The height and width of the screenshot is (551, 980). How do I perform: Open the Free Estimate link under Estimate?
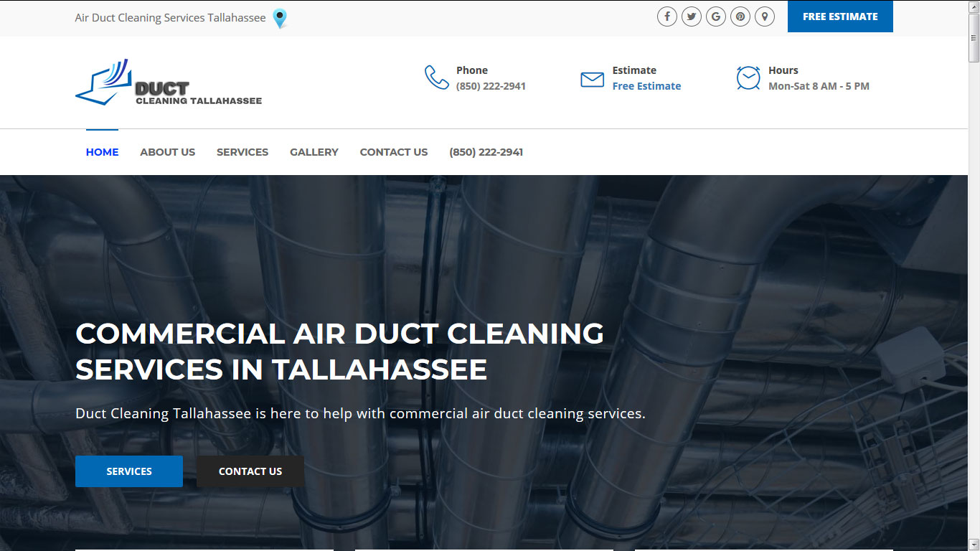click(x=646, y=86)
